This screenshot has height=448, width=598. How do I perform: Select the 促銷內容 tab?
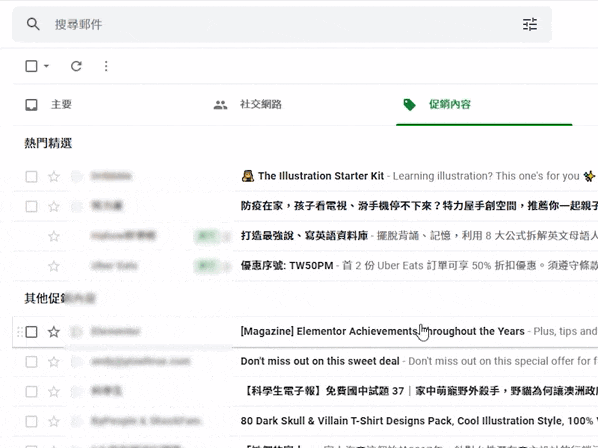tap(450, 104)
